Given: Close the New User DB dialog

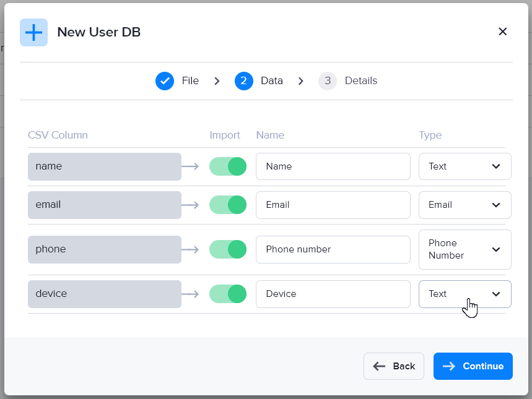Looking at the screenshot, I should click(502, 32).
